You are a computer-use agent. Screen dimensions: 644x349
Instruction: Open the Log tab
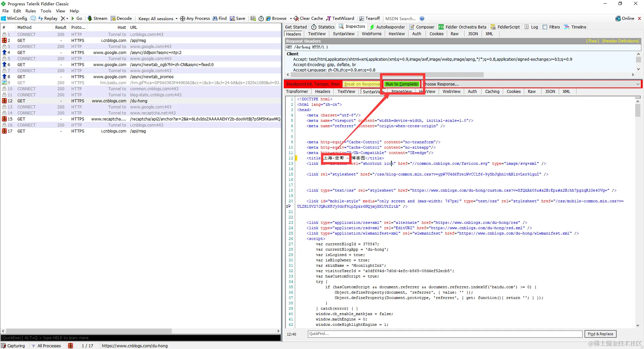click(531, 27)
